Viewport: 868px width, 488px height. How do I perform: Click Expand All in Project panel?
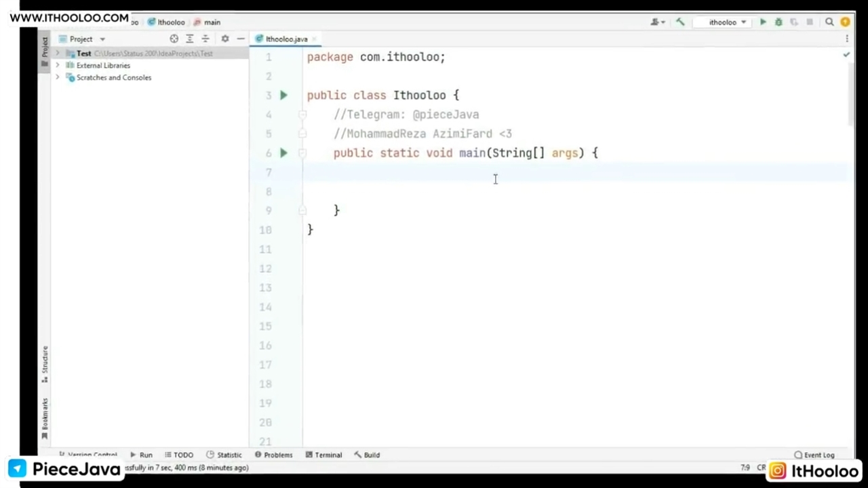[190, 39]
